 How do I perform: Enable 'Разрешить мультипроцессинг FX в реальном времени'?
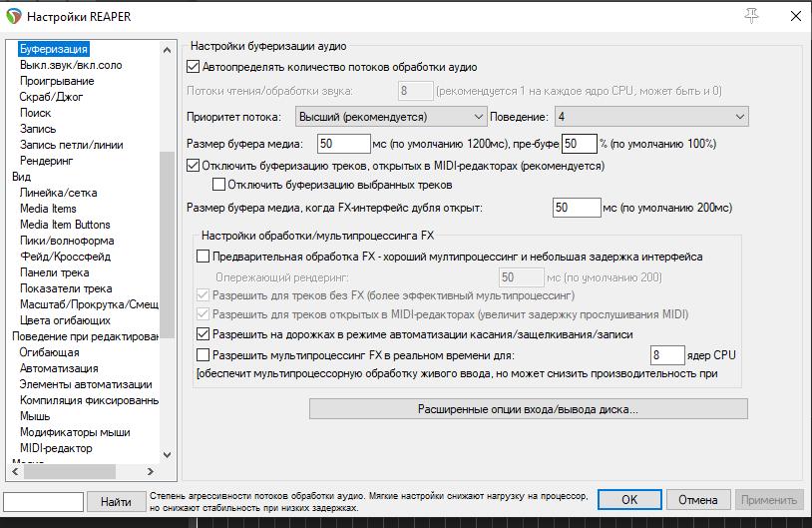pyautogui.click(x=203, y=355)
